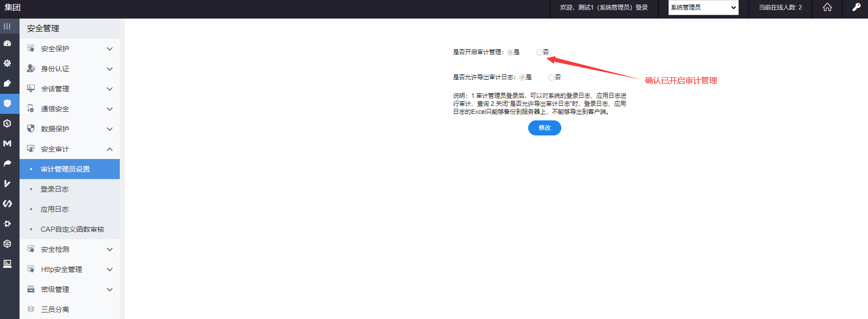Click the 集团 logo text in the top-left
Screen dimensions: 868x319
[x=13, y=8]
